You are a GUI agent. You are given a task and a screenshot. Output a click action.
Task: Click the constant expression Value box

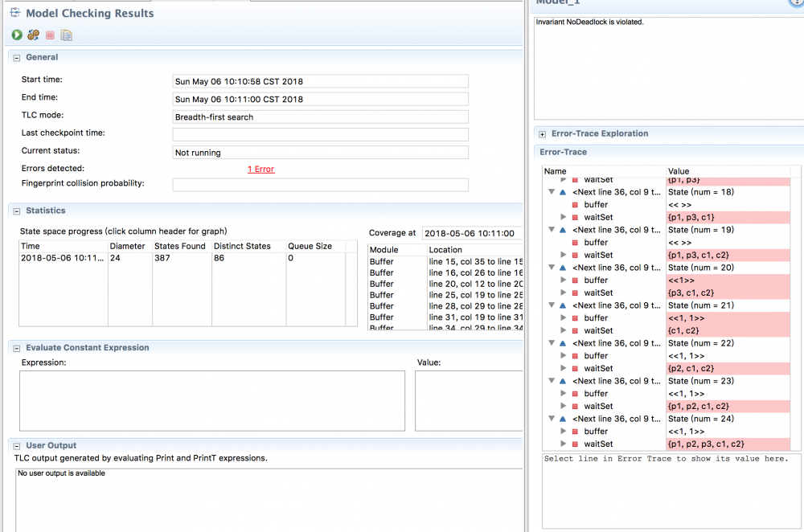(x=469, y=401)
